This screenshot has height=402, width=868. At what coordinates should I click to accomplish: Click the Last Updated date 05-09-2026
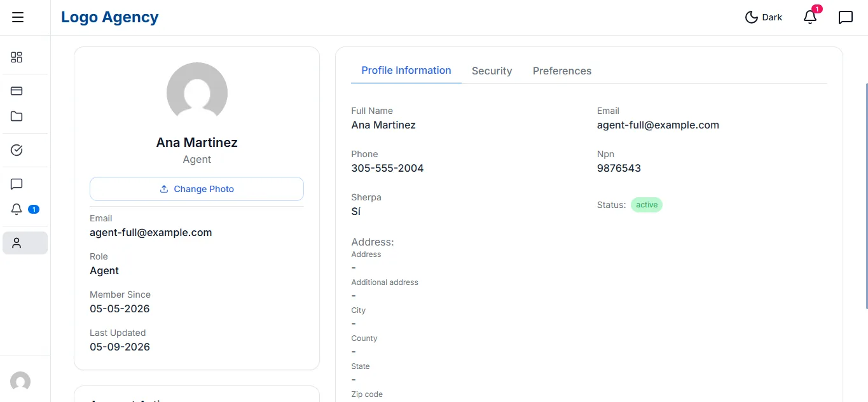coord(120,347)
